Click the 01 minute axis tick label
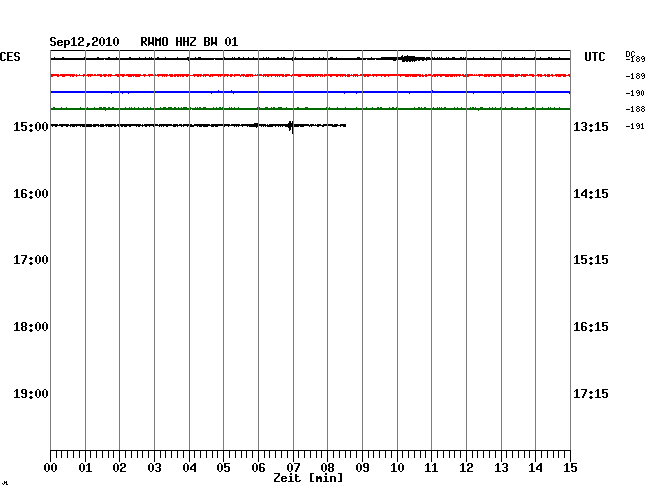650x494 pixels. 85,468
